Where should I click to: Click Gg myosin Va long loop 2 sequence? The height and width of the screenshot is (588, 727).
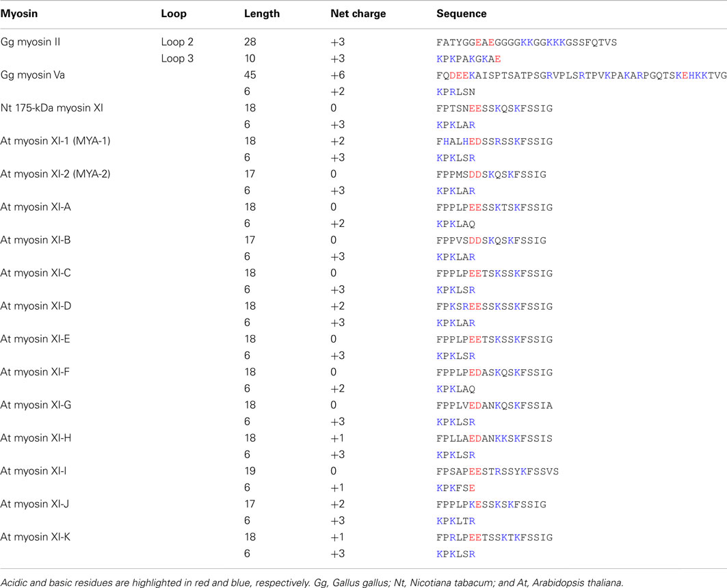click(581, 75)
